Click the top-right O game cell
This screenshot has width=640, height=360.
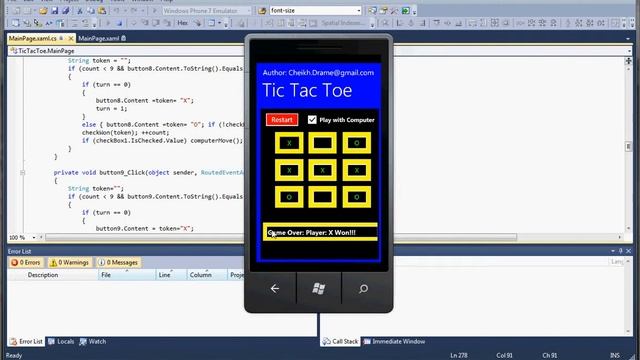pyautogui.click(x=357, y=143)
